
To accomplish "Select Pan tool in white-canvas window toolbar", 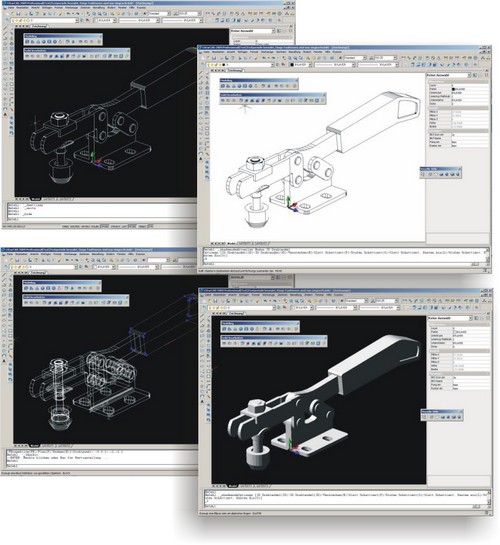I will point(284,58).
